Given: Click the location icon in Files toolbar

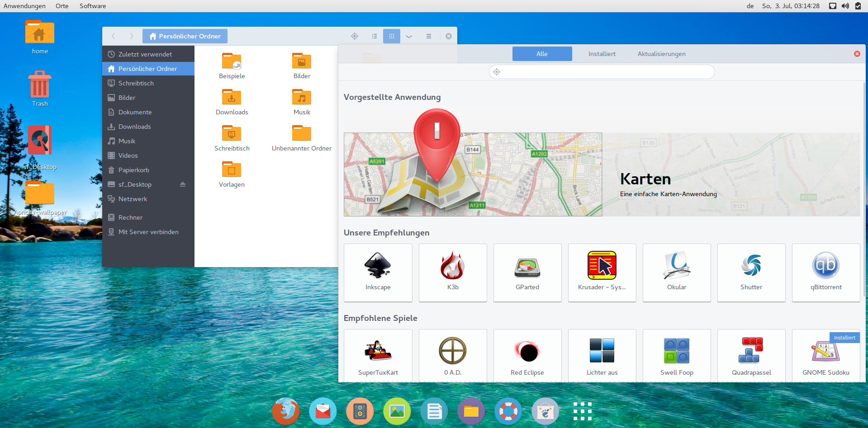Looking at the screenshot, I should pos(355,36).
